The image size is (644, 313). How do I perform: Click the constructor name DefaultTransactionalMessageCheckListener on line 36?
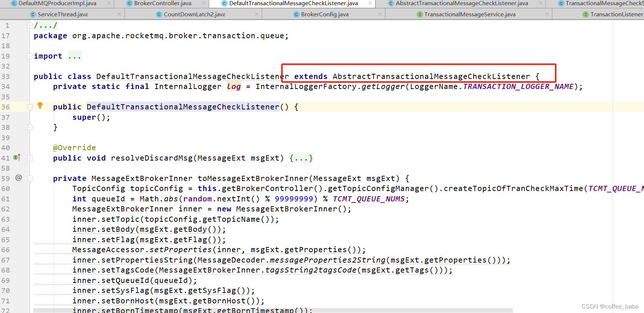[x=183, y=107]
